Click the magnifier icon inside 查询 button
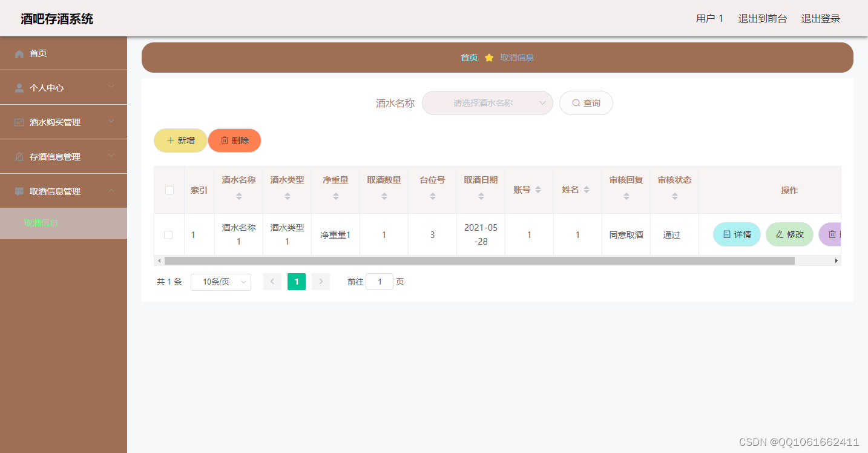Image resolution: width=868 pixels, height=453 pixels. (575, 102)
